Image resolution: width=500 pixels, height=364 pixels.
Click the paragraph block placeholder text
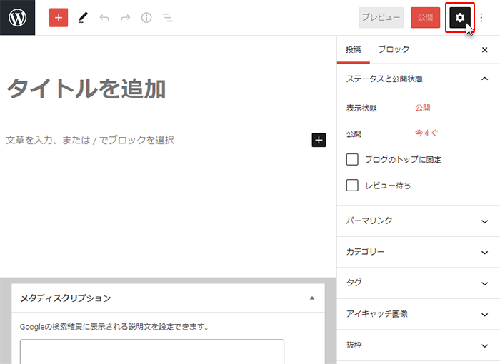[90, 140]
